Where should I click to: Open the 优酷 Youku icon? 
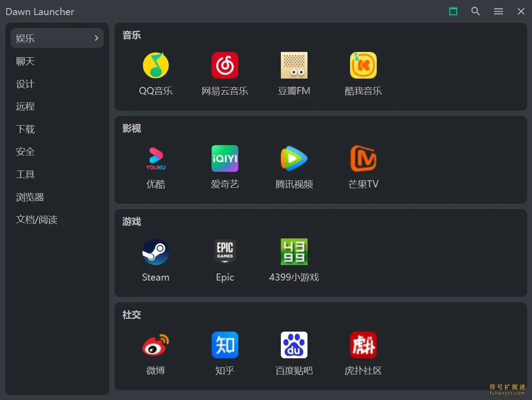(x=156, y=158)
